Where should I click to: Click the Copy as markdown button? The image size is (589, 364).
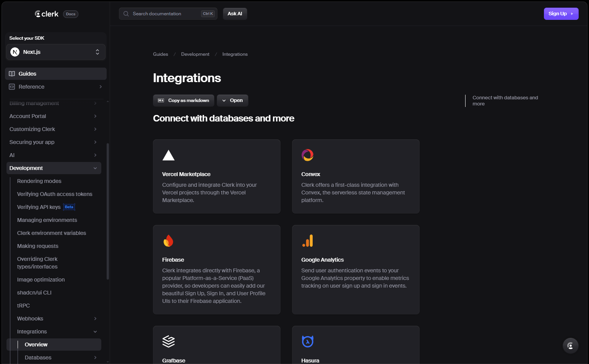tap(183, 100)
